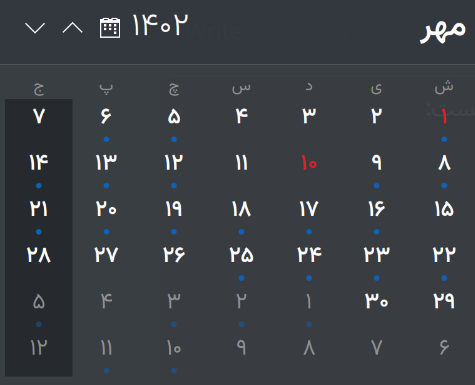Select grayed-out day ۷ in last row

(377, 348)
